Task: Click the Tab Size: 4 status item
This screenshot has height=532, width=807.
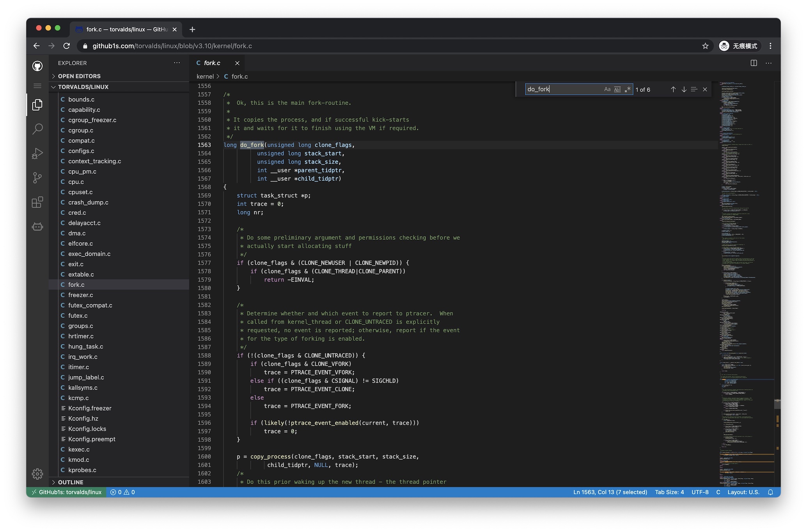Action: click(x=669, y=492)
